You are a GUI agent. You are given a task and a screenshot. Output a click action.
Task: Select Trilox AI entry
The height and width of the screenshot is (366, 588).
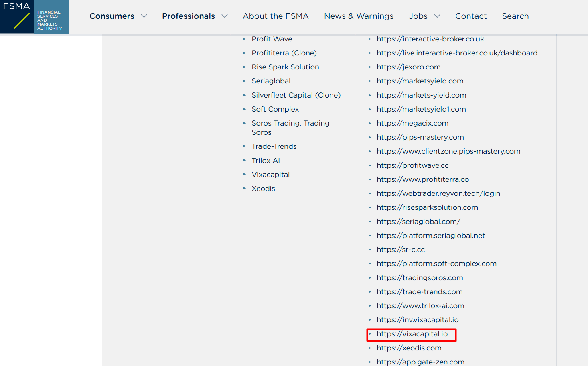[x=266, y=161]
